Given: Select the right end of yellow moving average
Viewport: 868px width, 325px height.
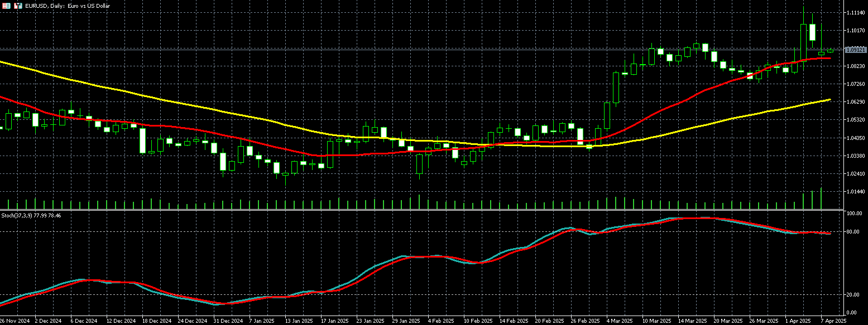Looking at the screenshot, I should pyautogui.click(x=829, y=100).
